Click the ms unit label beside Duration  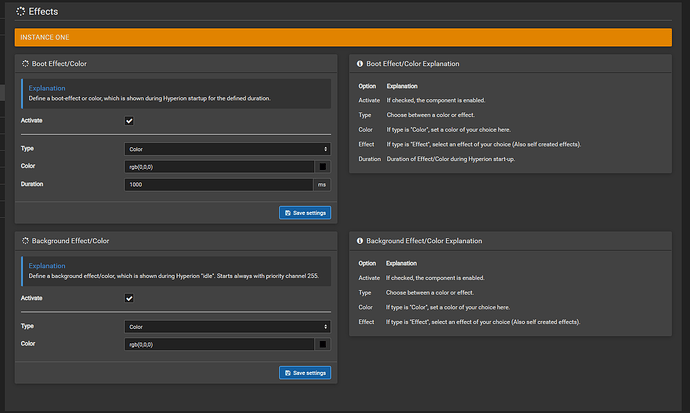tap(322, 185)
